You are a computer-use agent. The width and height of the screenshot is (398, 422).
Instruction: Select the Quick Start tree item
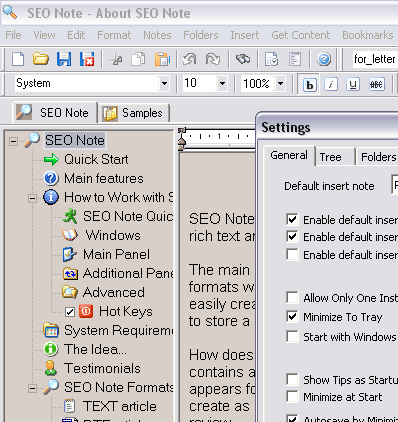tap(96, 159)
